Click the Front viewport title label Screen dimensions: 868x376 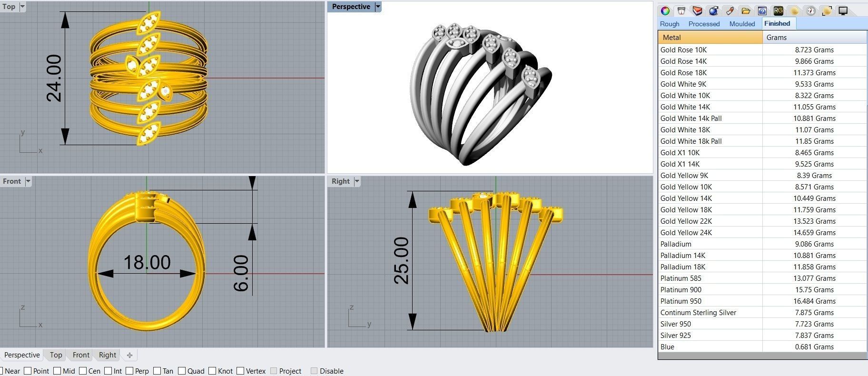tap(12, 181)
